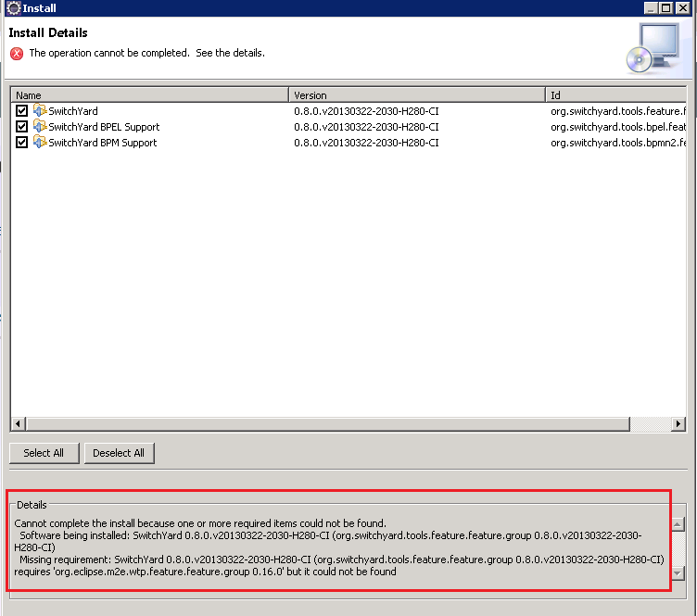Click the Details pane scroll up arrow
This screenshot has height=616, width=697.
(678, 524)
